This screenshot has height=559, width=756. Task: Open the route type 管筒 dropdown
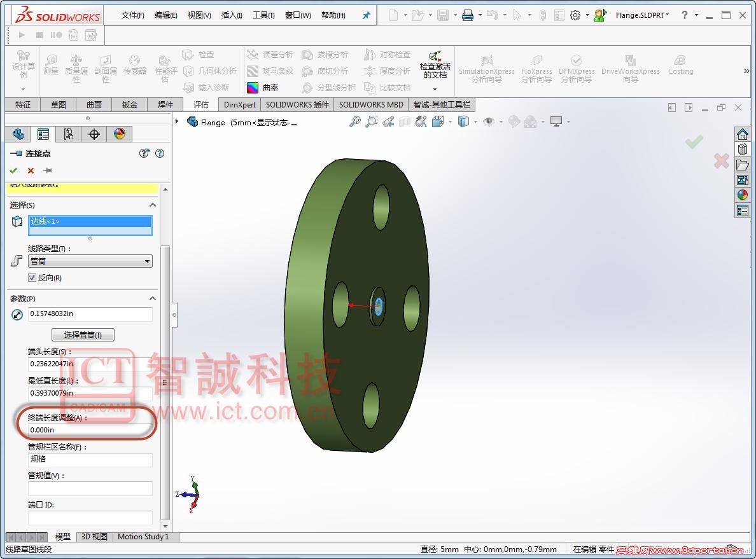coord(90,261)
